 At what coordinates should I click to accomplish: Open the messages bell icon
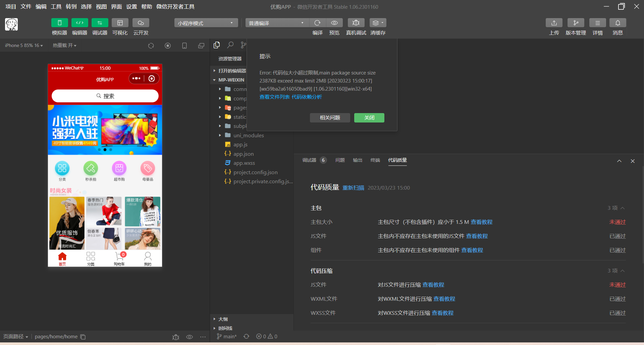click(618, 23)
